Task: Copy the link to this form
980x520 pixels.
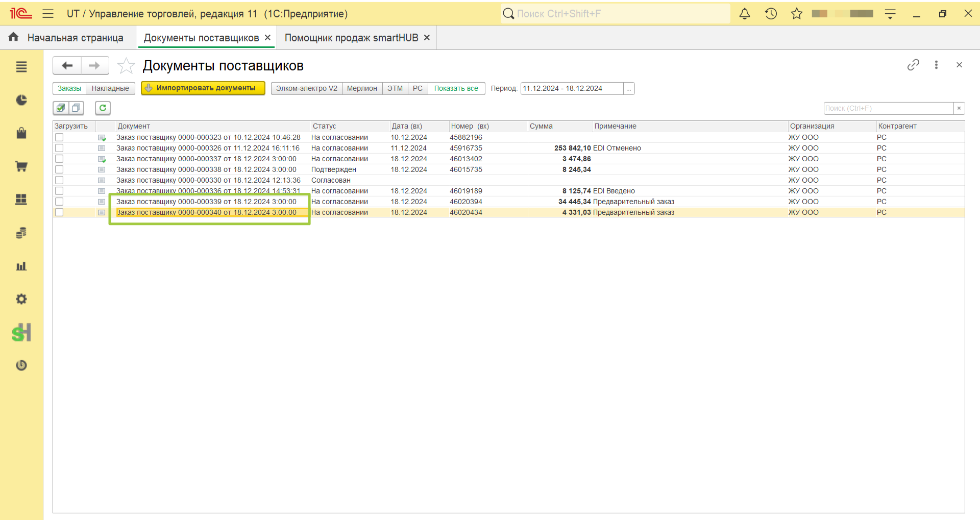Action: pos(913,65)
